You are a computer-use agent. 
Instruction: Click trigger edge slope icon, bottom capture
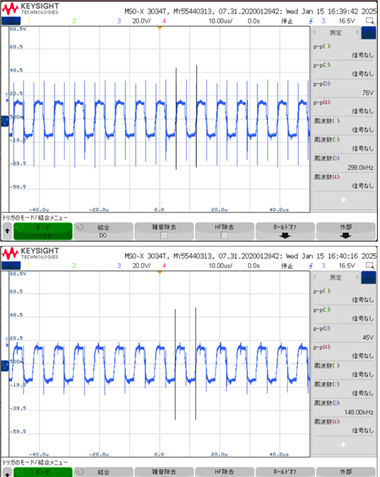click(311, 266)
